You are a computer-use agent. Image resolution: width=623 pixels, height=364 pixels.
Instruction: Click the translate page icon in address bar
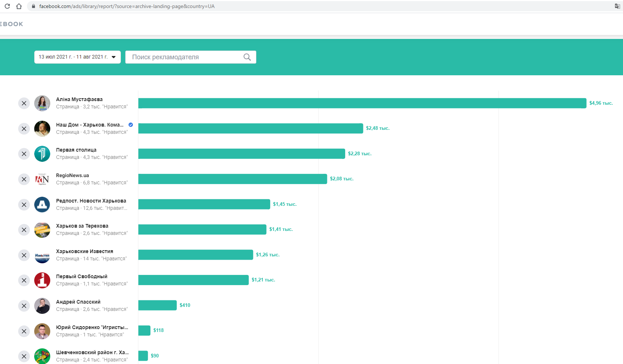tap(617, 6)
